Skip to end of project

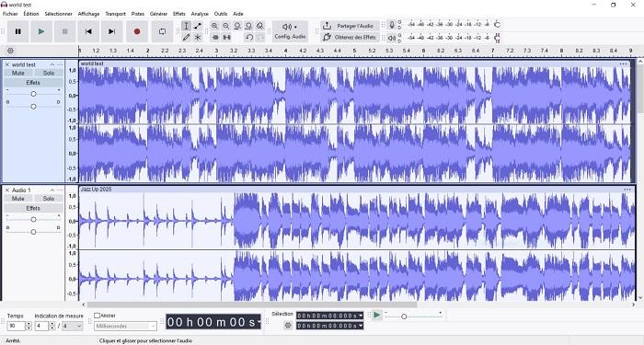(111, 31)
